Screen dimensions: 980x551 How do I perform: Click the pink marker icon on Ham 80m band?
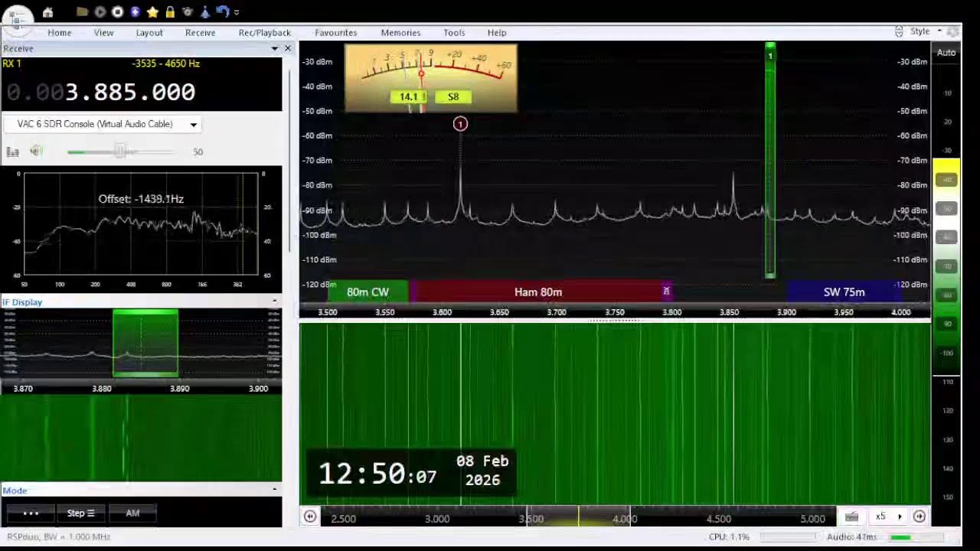coord(666,292)
